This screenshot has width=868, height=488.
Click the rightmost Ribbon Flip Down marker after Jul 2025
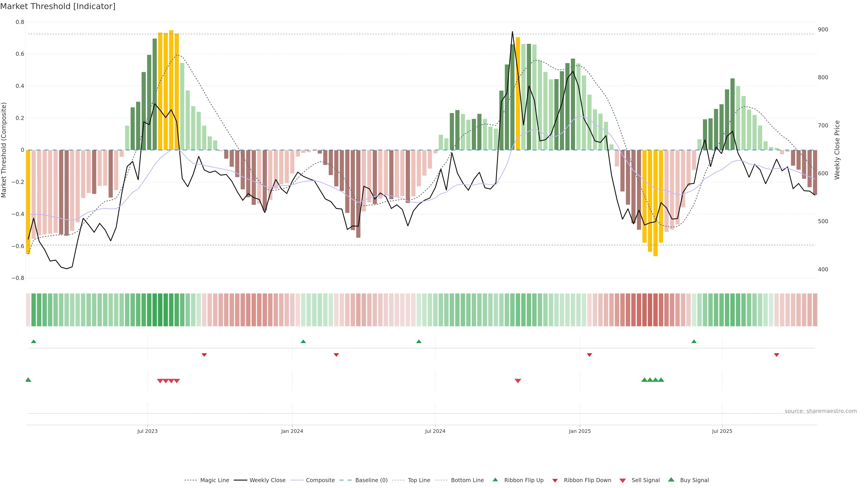tap(776, 355)
